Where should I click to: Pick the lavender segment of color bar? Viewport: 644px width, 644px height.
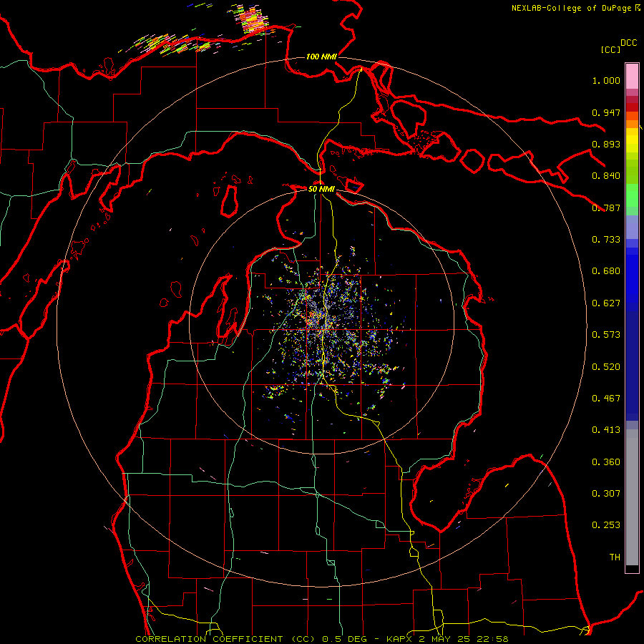point(632,227)
